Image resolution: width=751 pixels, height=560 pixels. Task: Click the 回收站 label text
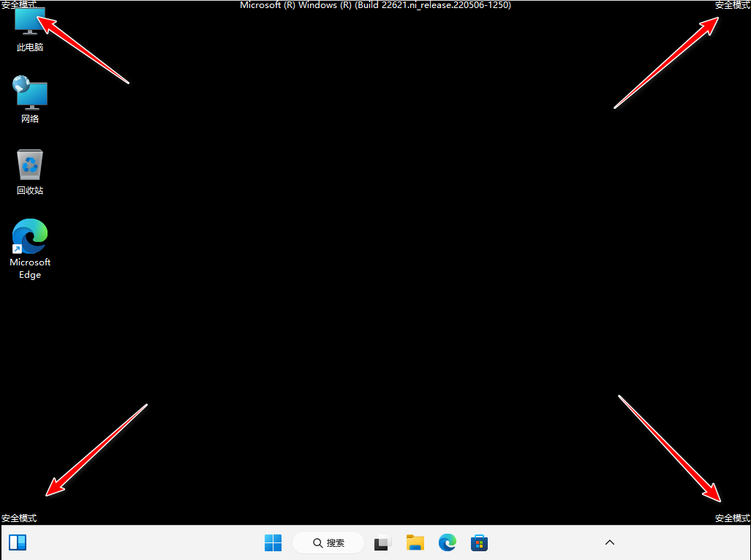point(30,190)
